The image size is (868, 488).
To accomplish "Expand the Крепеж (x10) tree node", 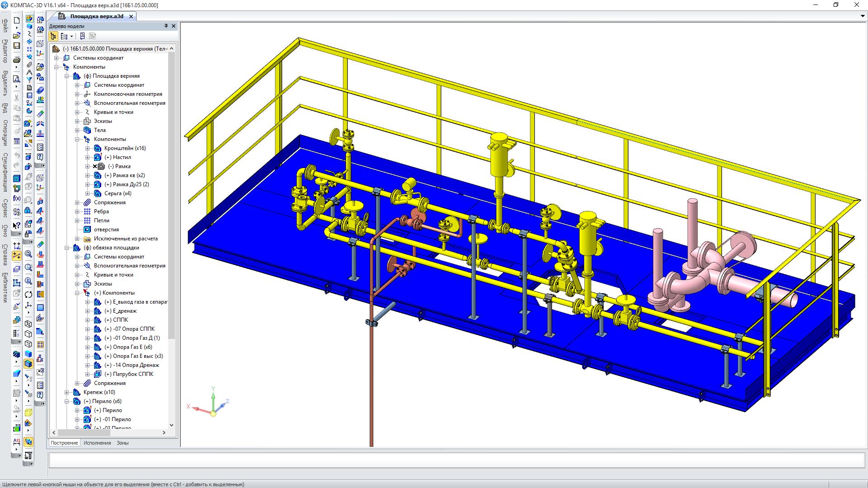I will click(66, 392).
